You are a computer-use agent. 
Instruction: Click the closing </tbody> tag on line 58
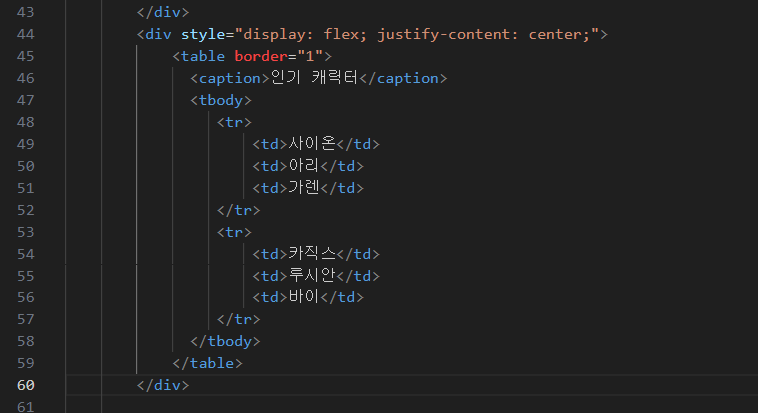[225, 341]
